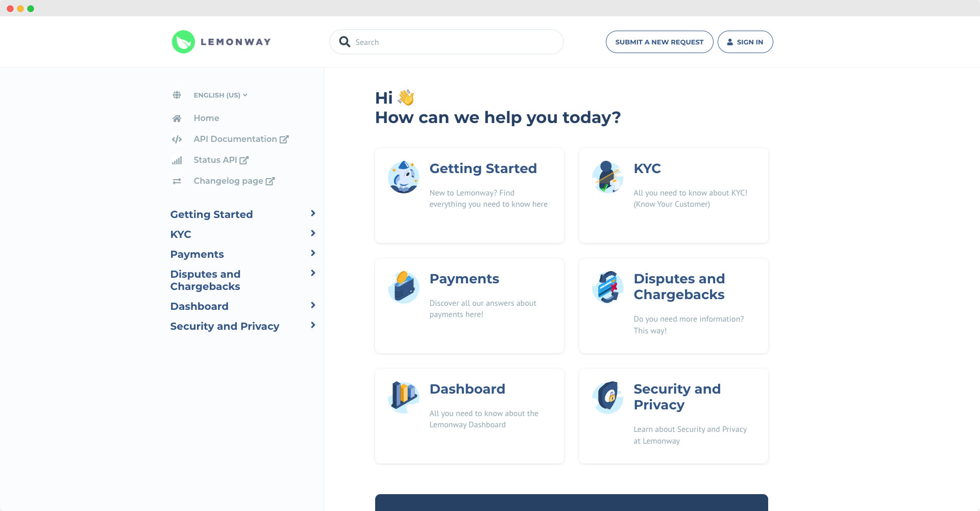Expand Disputes and Chargebacks sidebar chevron
The image size is (980, 511).
(313, 273)
